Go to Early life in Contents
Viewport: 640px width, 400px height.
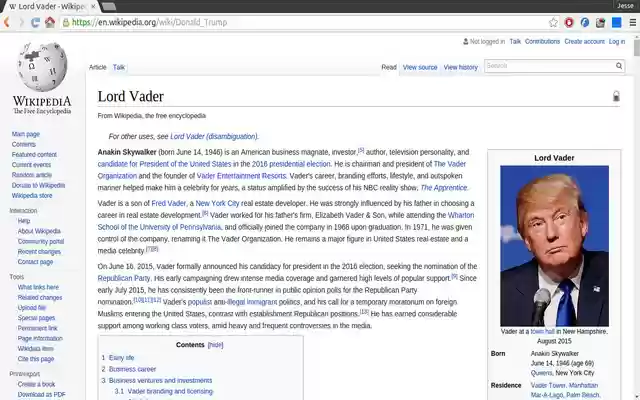[122, 358]
